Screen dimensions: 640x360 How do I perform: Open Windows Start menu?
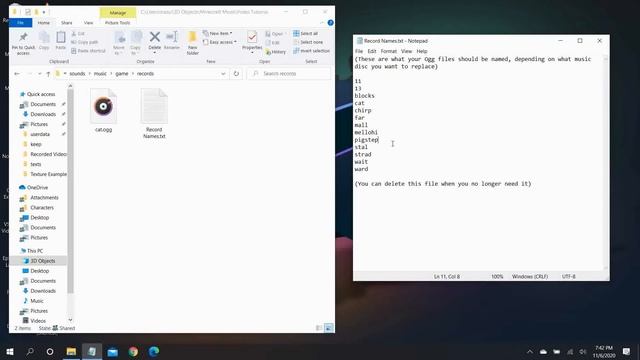coord(10,351)
